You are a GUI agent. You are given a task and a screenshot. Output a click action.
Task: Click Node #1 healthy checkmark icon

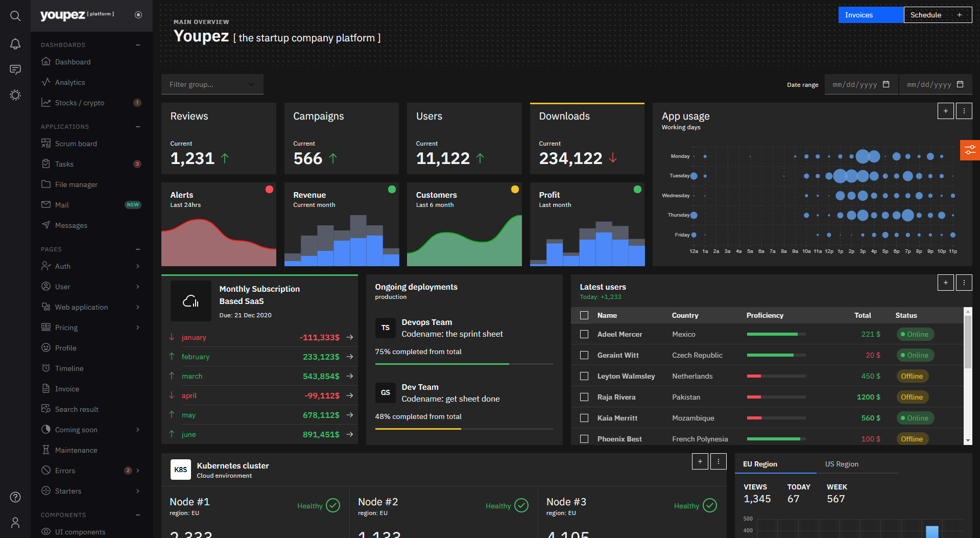[x=333, y=505]
